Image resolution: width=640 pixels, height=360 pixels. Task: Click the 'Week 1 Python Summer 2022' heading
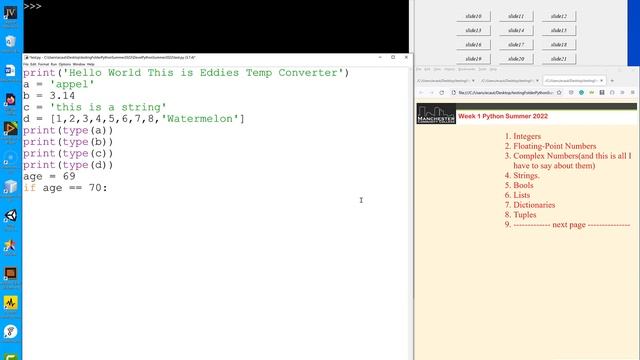coord(503,116)
